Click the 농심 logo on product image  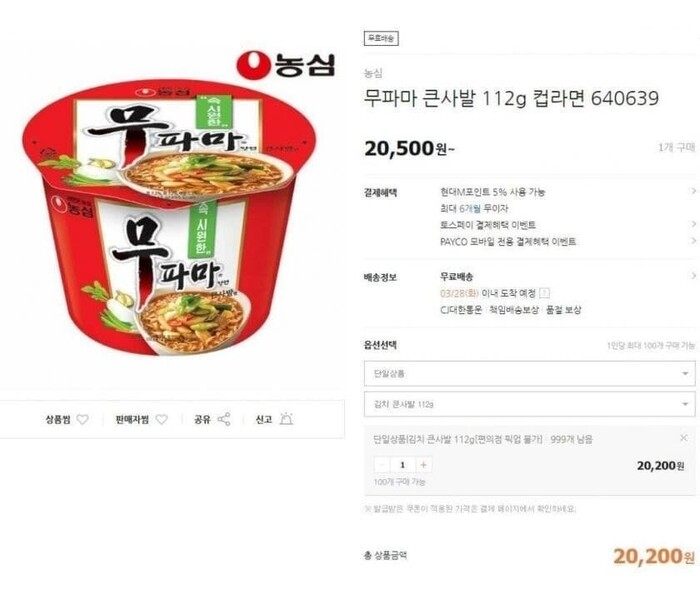coord(286,65)
